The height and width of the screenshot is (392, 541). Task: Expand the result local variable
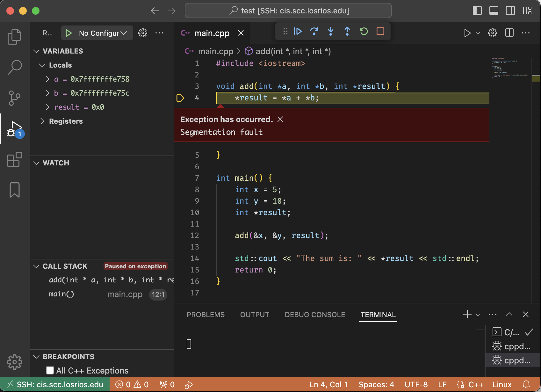(x=47, y=107)
